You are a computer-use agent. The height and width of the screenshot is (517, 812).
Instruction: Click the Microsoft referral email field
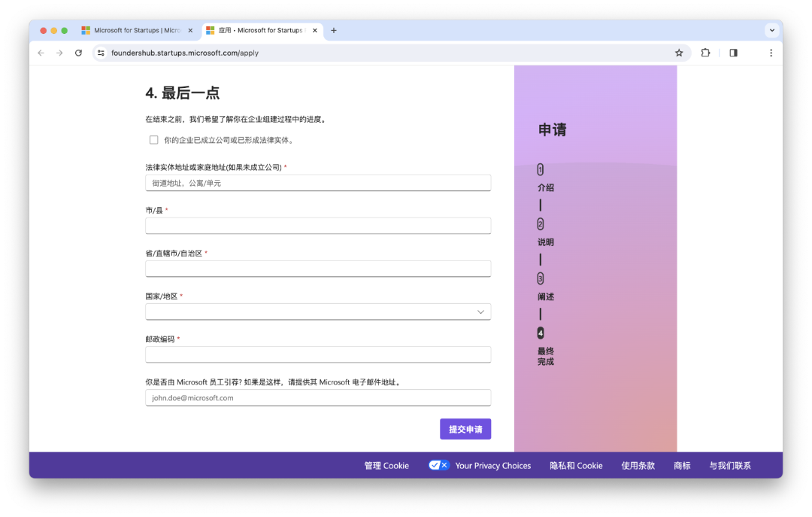coord(318,398)
